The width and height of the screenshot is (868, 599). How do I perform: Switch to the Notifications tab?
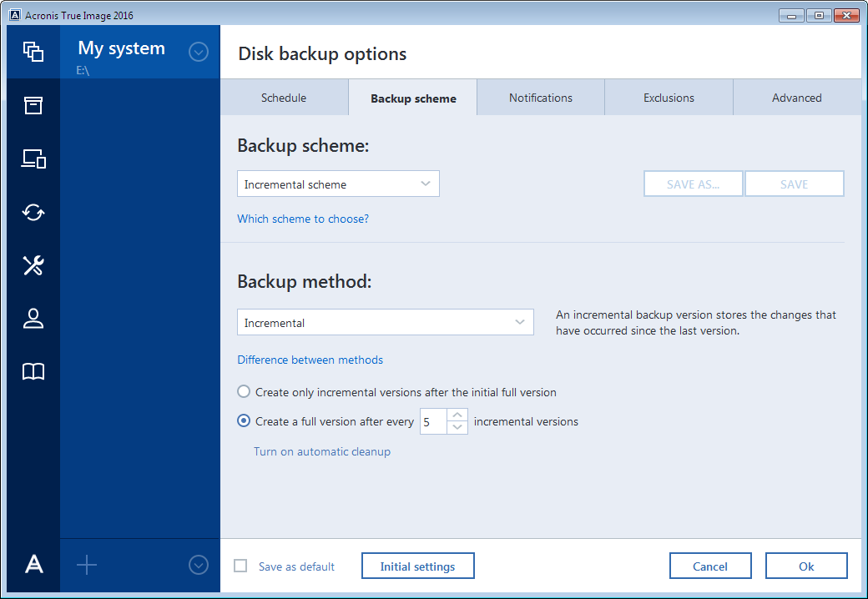click(540, 97)
